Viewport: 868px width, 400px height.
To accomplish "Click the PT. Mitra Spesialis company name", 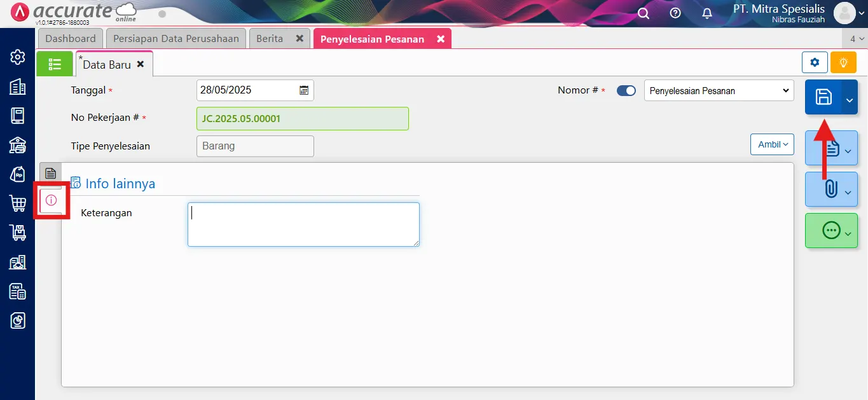I will point(779,9).
